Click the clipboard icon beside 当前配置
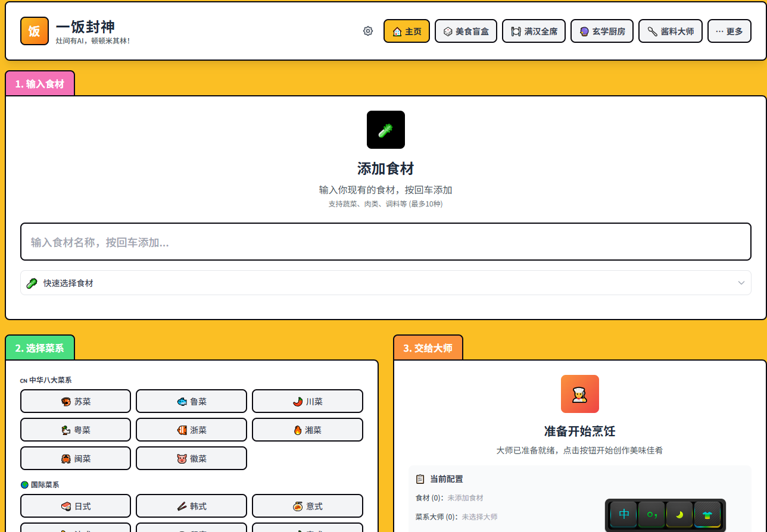 (x=420, y=479)
